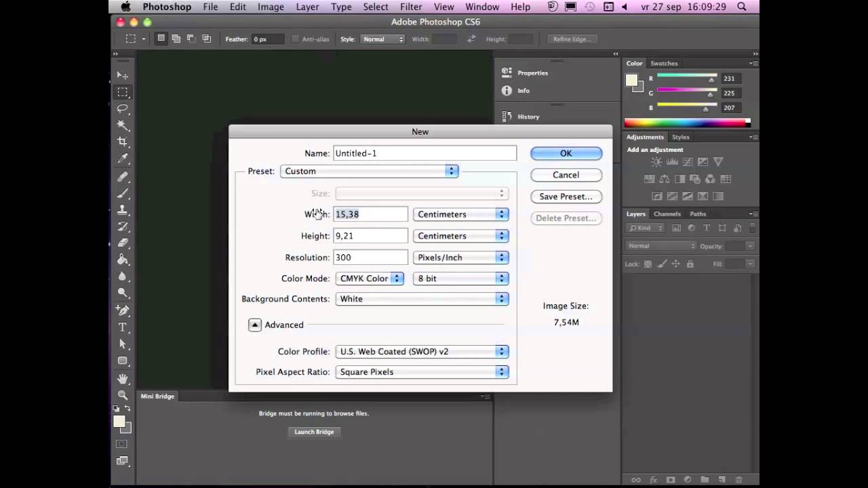Select the Paint Bucket tool
868x488 pixels.
123,260
